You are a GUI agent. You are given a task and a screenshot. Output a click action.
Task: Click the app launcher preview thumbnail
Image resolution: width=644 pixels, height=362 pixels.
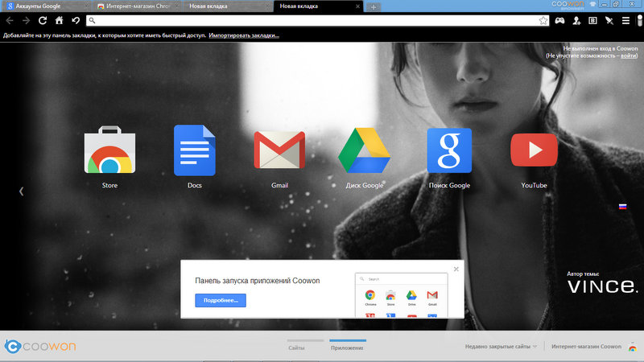coord(401,295)
